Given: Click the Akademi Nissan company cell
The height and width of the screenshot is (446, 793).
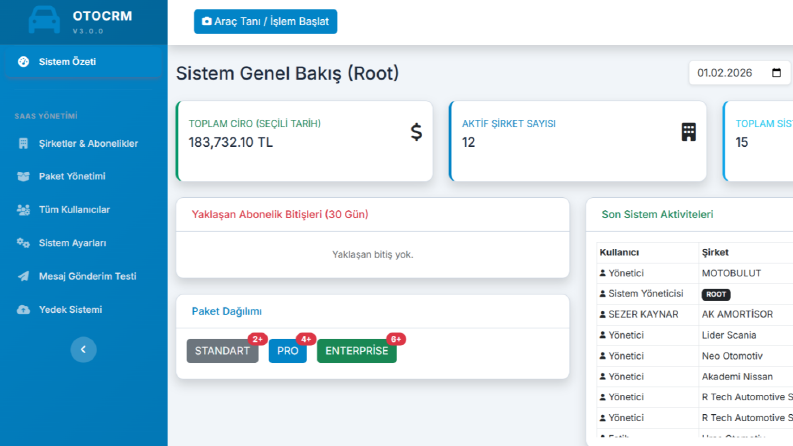Looking at the screenshot, I should 737,377.
